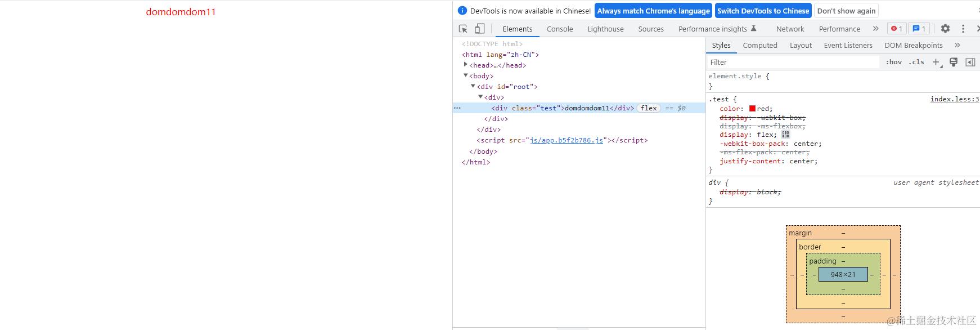This screenshot has width=980, height=330.
Task: Collapse the div id="root" node
Action: tap(473, 86)
